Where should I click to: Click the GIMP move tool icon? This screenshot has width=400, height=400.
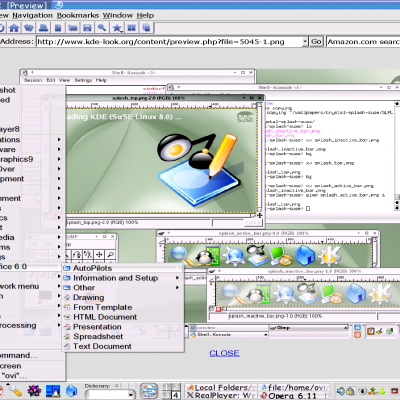(99, 255)
